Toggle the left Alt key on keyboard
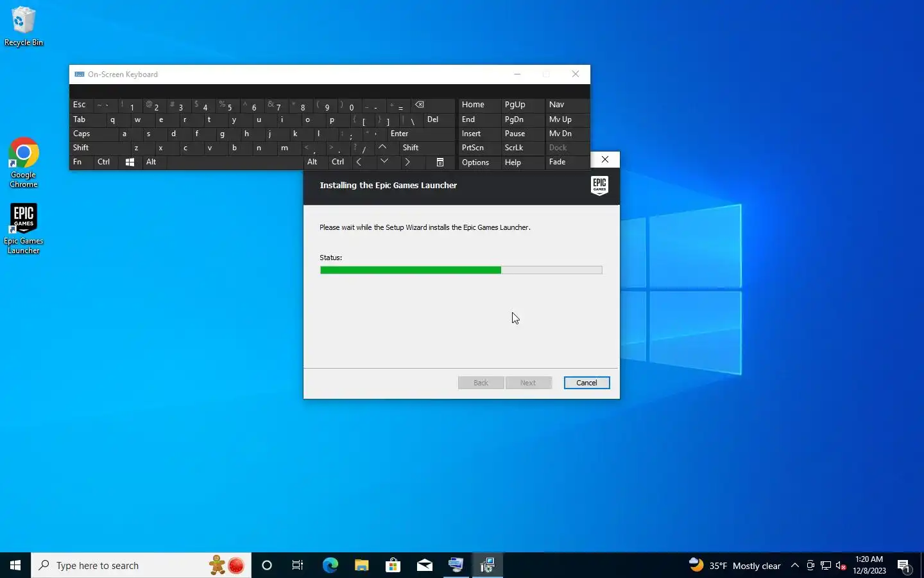 pos(154,162)
